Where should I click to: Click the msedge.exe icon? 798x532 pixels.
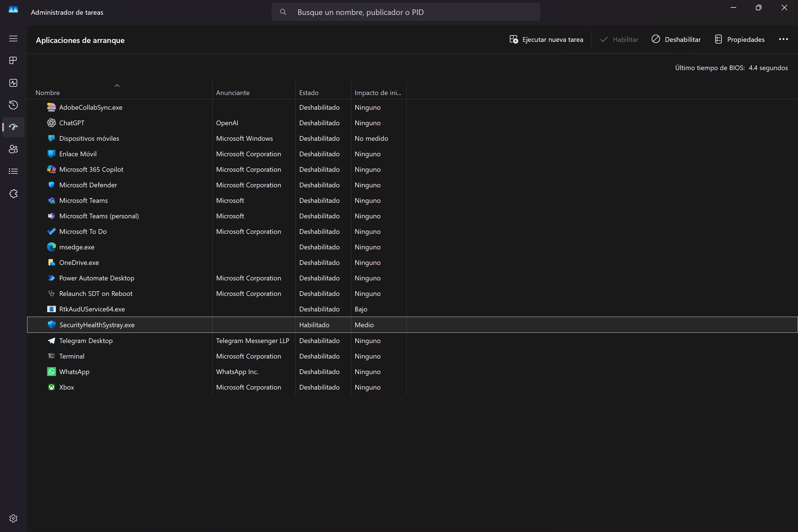coord(51,247)
